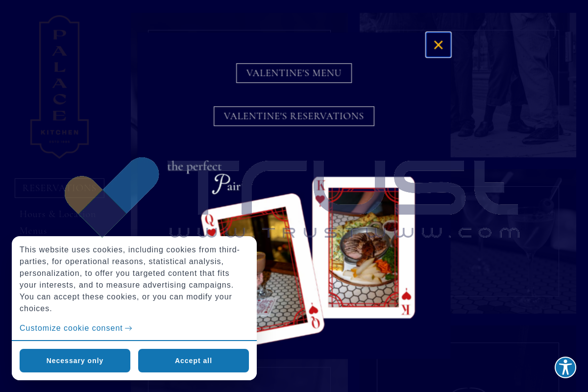
Task: Open the accessibility options icon
Action: click(x=565, y=367)
